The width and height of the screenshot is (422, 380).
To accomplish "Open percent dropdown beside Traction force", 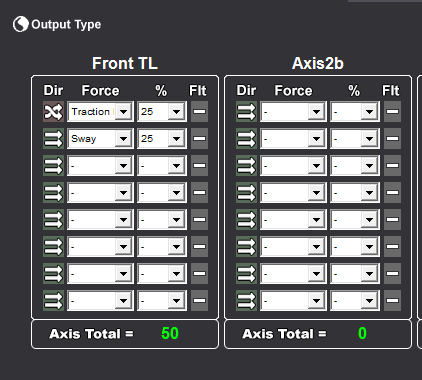I will point(162,112).
